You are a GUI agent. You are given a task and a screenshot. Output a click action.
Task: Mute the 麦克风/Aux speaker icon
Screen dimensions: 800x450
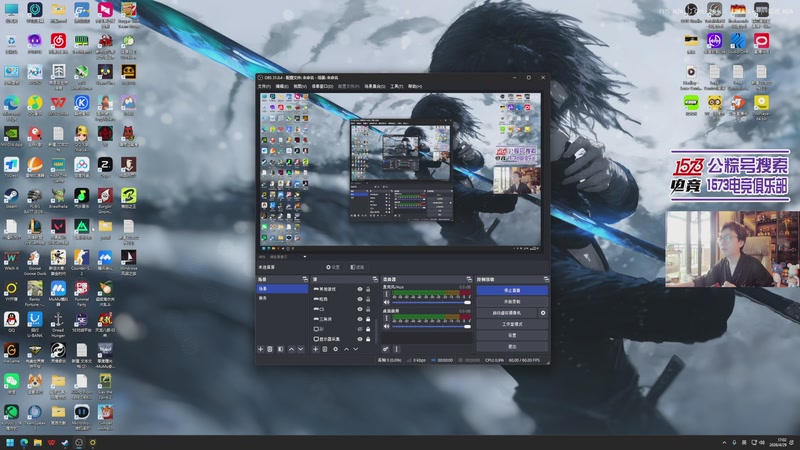pos(386,303)
